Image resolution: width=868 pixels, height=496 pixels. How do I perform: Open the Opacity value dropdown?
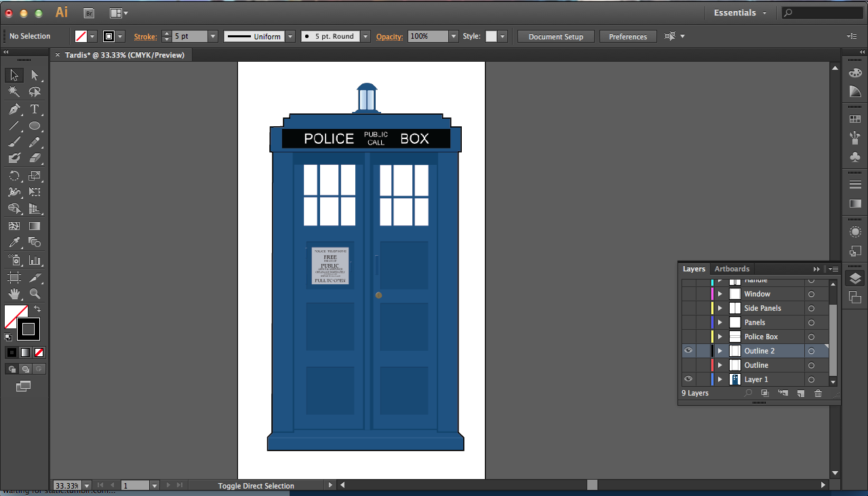[454, 37]
